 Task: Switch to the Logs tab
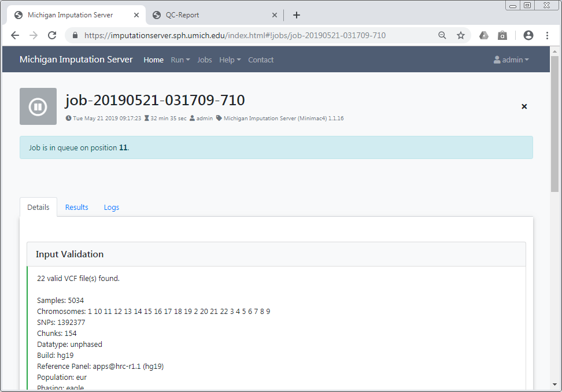[112, 207]
